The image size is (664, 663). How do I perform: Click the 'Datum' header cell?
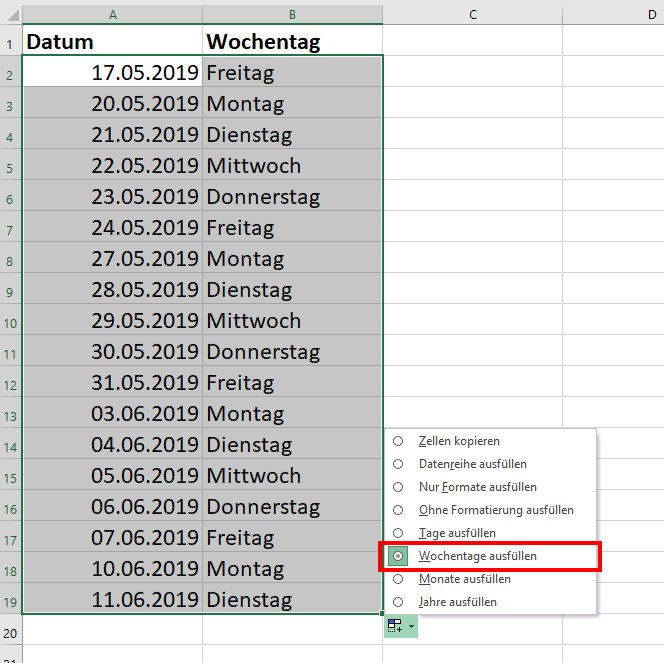[x=113, y=40]
